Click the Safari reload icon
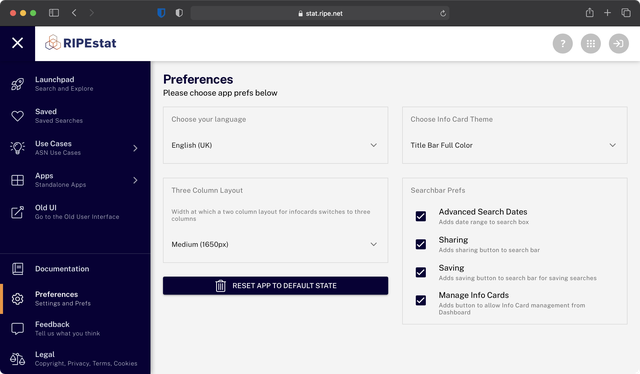Image resolution: width=640 pixels, height=374 pixels. tap(443, 13)
